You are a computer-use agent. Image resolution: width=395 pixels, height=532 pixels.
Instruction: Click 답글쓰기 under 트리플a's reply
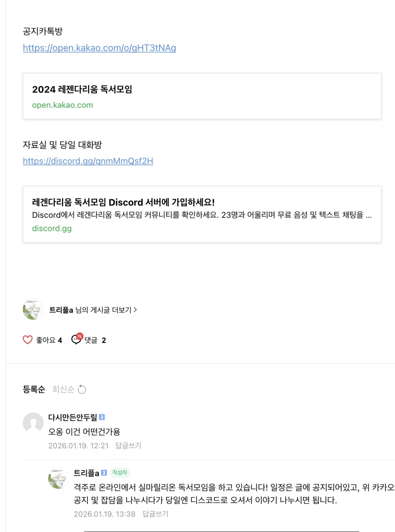155,514
